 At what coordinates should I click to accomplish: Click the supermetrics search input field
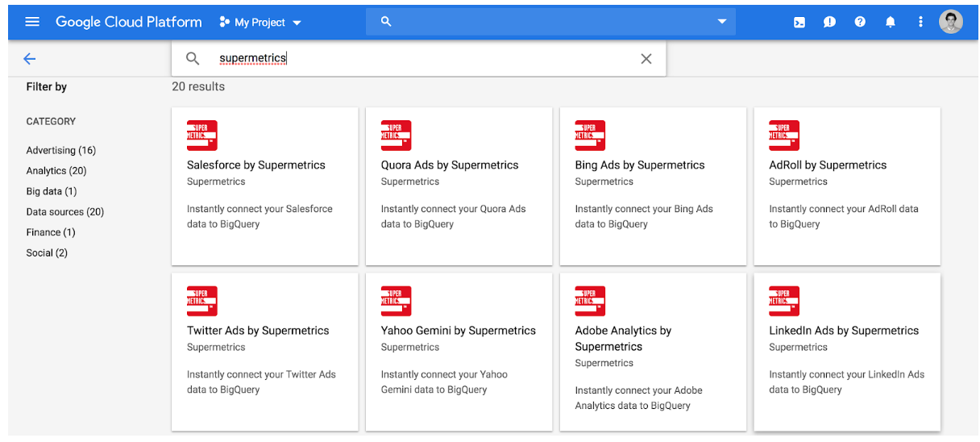[419, 59]
